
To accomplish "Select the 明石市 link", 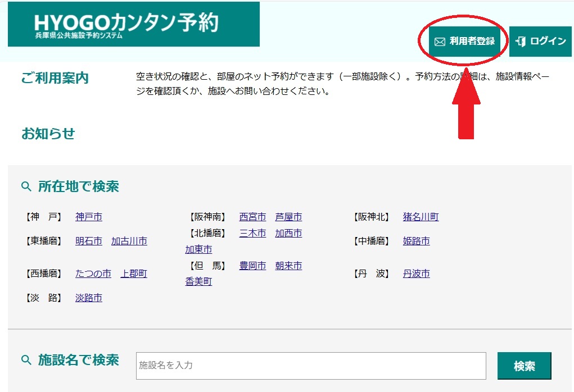I will coord(88,241).
